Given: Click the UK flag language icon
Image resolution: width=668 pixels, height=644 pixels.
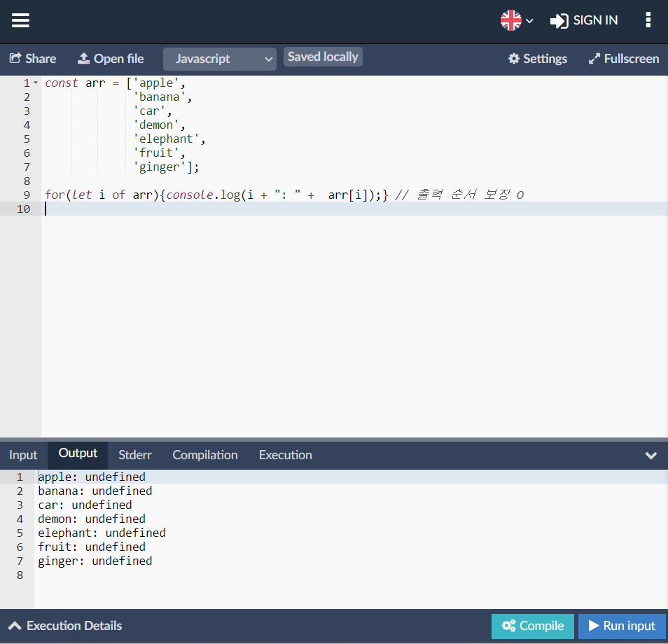Looking at the screenshot, I should (510, 20).
